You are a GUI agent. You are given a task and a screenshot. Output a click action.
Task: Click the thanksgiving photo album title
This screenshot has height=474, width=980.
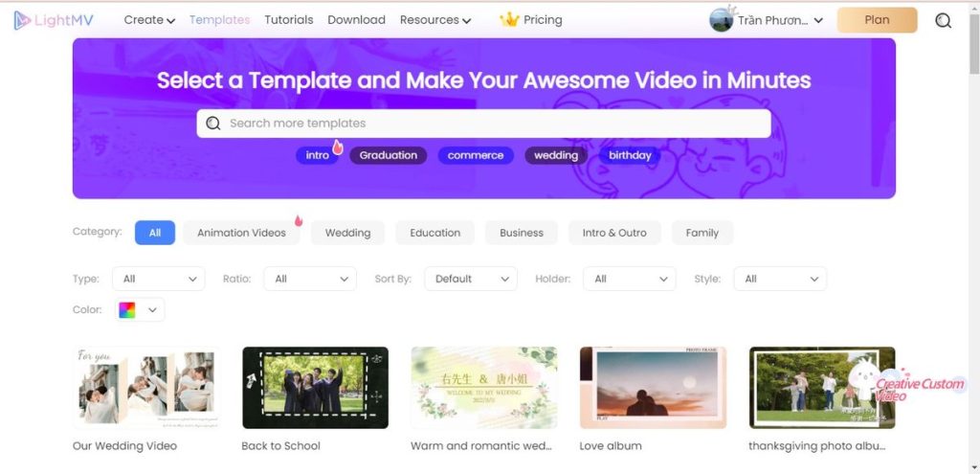(817, 446)
